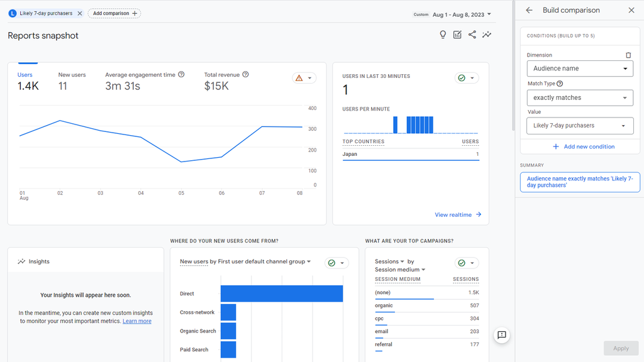Screen dimensions: 644x362
Task: Customize this report via the edit icon
Action: [x=457, y=35]
